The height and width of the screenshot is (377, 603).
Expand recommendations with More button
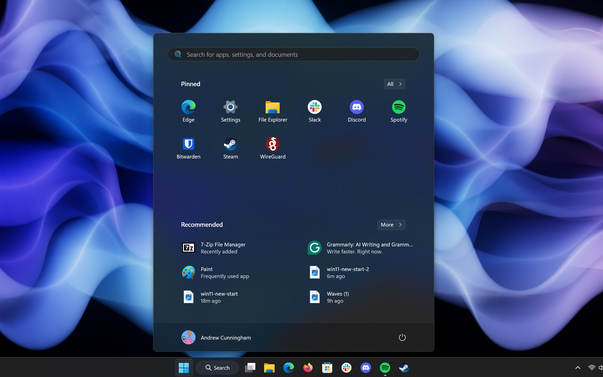click(391, 225)
